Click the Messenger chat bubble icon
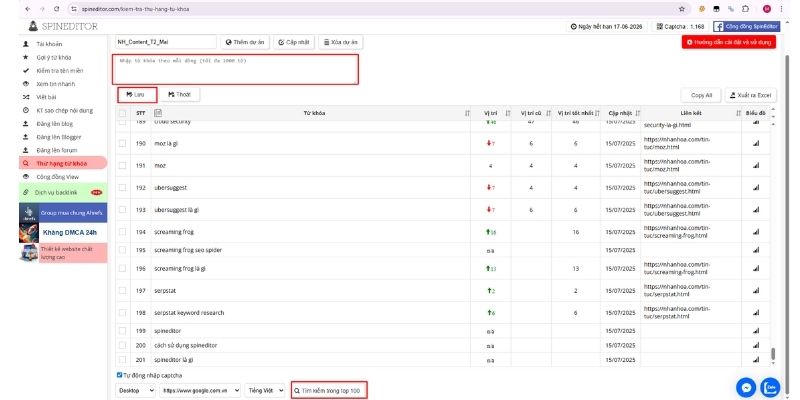The image size is (800, 400). coord(746,388)
